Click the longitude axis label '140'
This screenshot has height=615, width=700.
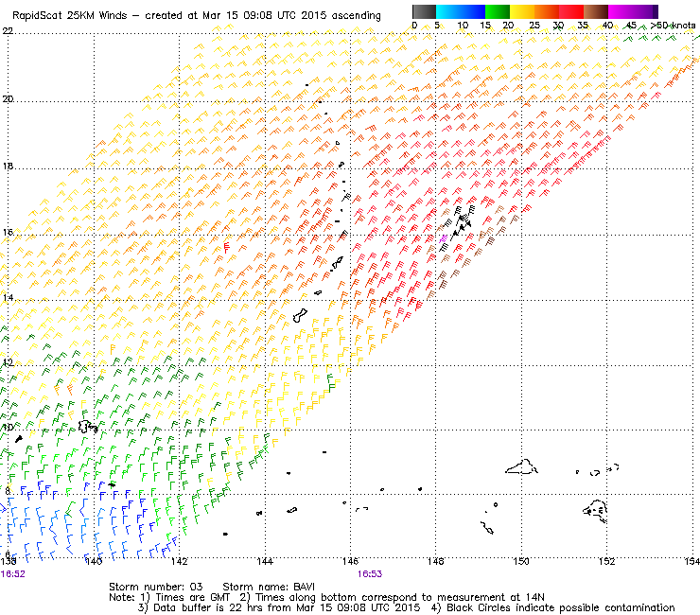coord(94,561)
